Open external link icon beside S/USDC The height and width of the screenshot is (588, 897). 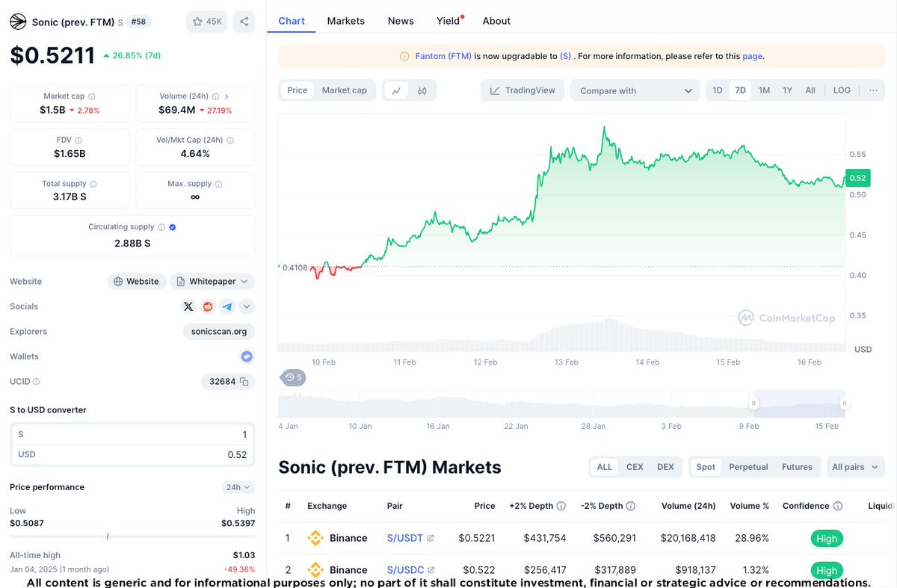pyautogui.click(x=431, y=570)
